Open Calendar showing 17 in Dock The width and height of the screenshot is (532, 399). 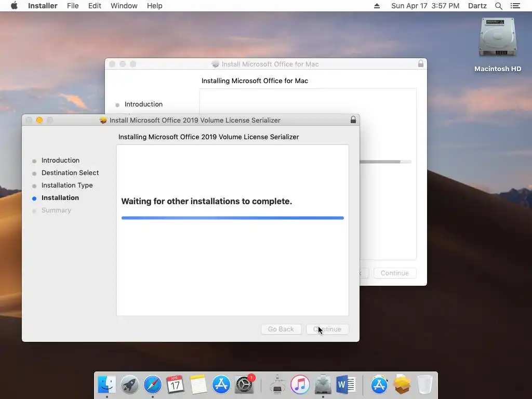point(176,384)
